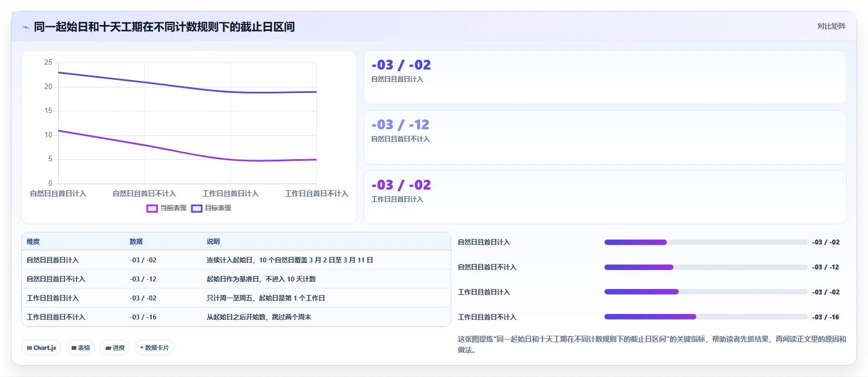This screenshot has height=377, width=868.
Task: Click description 连续计入起始日 row text
Action: [x=290, y=260]
